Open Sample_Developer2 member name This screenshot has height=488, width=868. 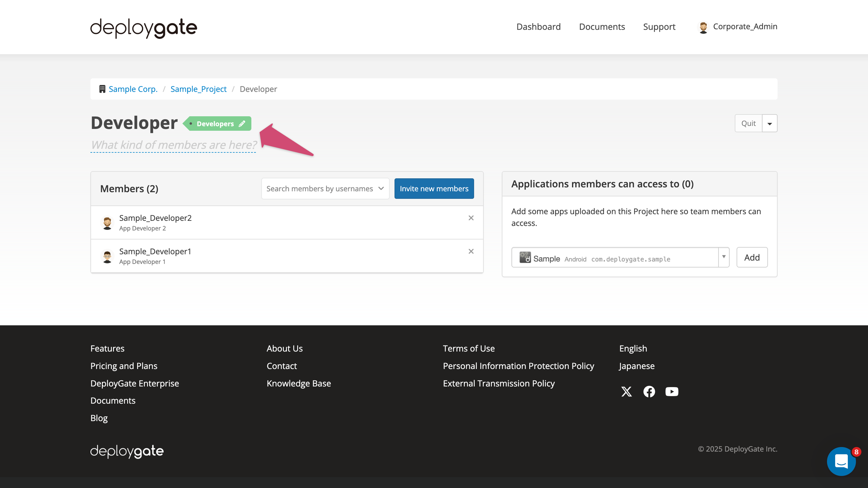tap(155, 218)
